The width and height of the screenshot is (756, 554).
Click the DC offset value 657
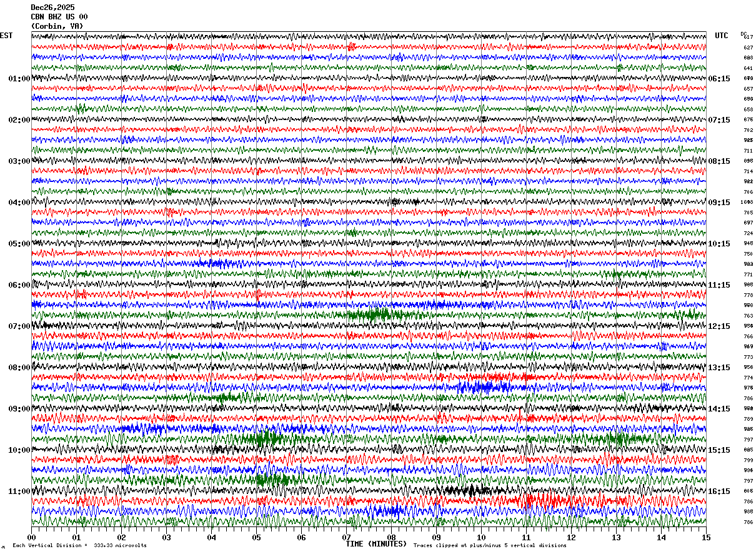click(748, 89)
